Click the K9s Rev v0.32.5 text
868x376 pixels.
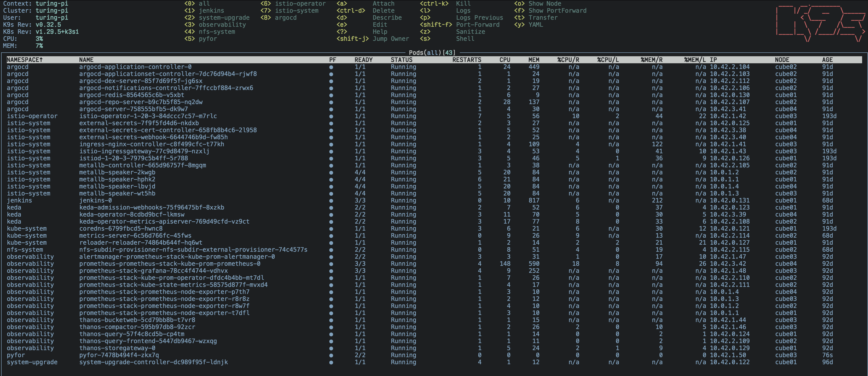coord(32,25)
